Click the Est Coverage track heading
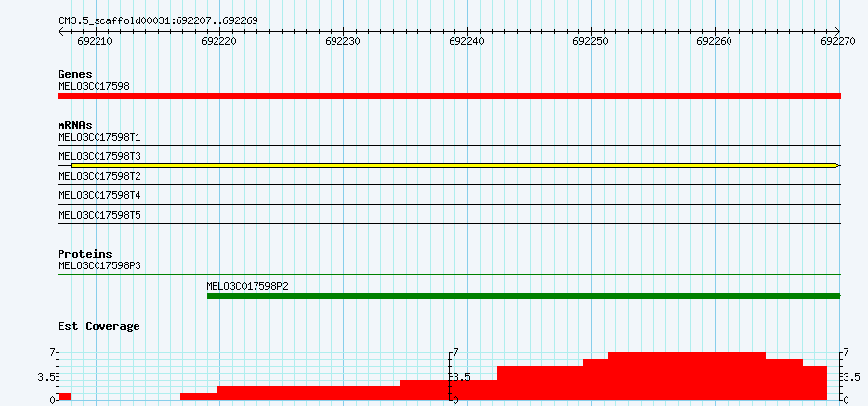The height and width of the screenshot is (406, 868). pyautogui.click(x=99, y=326)
